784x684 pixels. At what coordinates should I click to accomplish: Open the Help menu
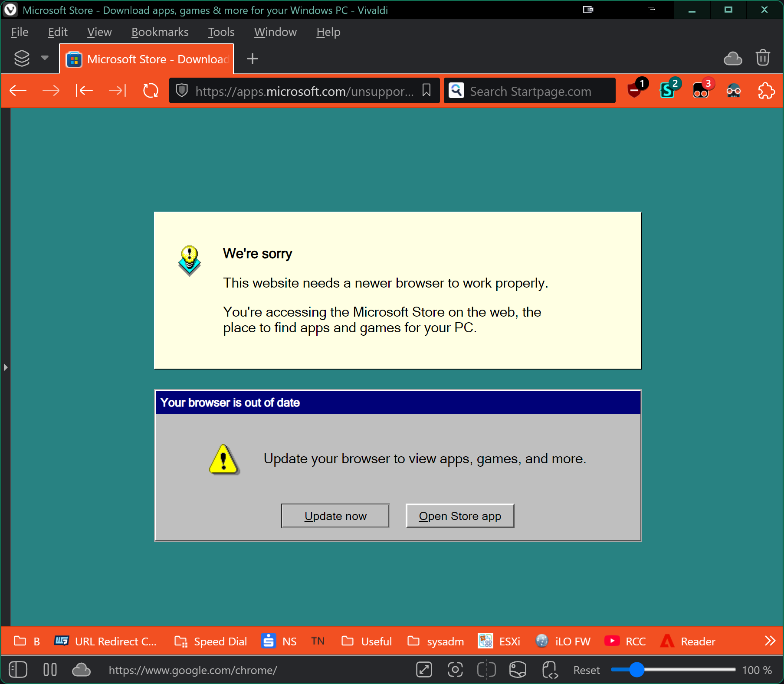(328, 32)
